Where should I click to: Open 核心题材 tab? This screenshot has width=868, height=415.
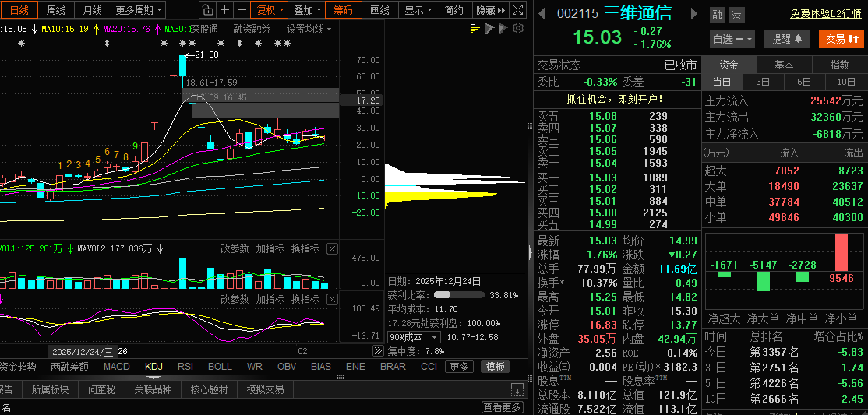click(x=210, y=389)
